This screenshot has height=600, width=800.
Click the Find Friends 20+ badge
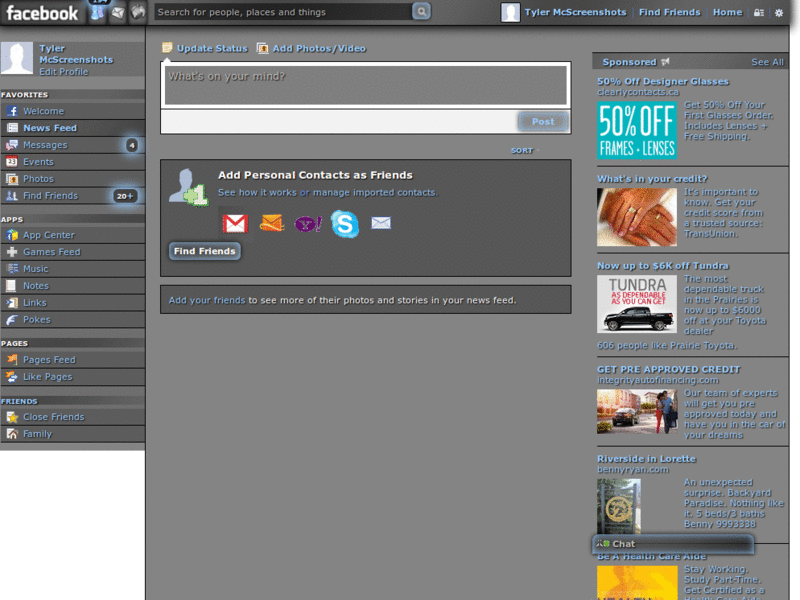[x=125, y=196]
